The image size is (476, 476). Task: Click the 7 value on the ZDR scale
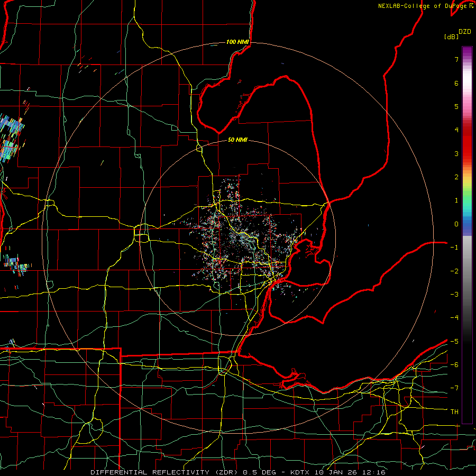coord(456,59)
